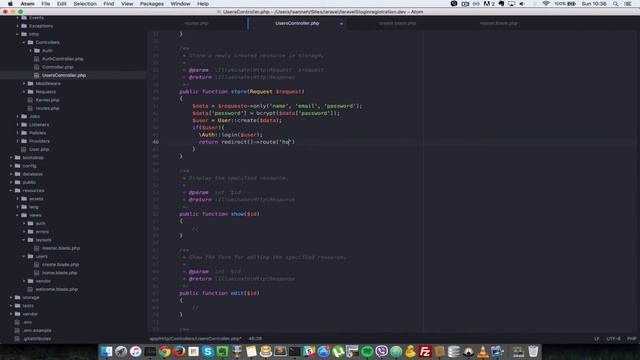Click the master.blade.php file icon
Viewport: 640px width, 360px height.
36,248
